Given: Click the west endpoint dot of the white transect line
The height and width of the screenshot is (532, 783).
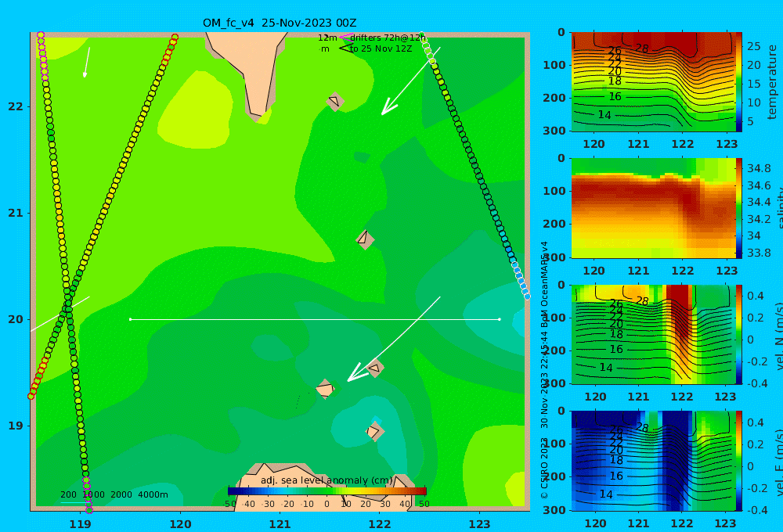Looking at the screenshot, I should click(x=130, y=319).
